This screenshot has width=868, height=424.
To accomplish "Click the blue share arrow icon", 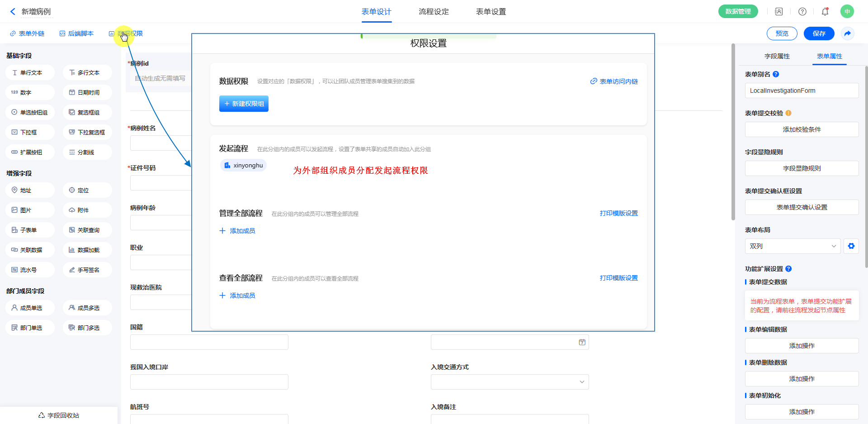I will 847,33.
